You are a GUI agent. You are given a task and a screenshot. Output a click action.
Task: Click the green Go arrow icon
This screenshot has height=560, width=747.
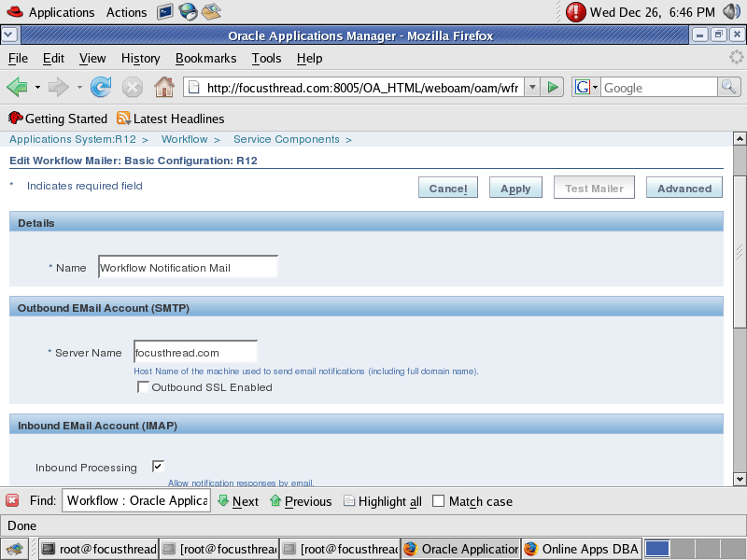click(553, 87)
